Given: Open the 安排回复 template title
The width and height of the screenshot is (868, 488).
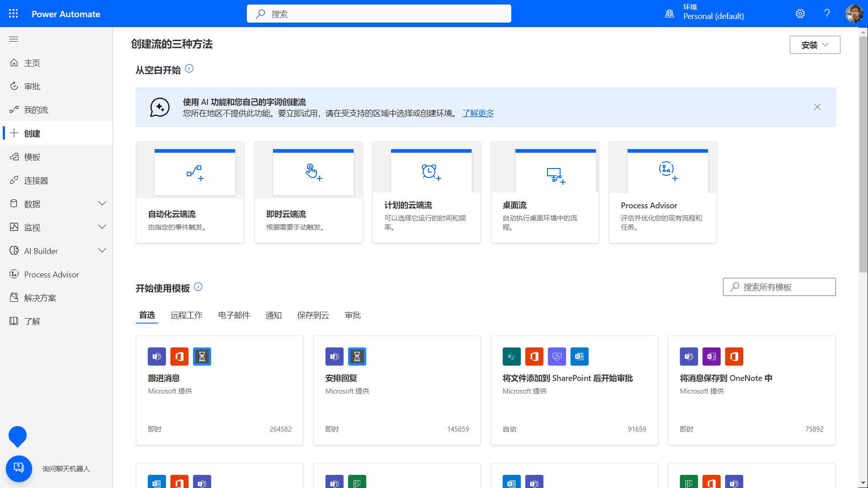Looking at the screenshot, I should click(x=341, y=378).
